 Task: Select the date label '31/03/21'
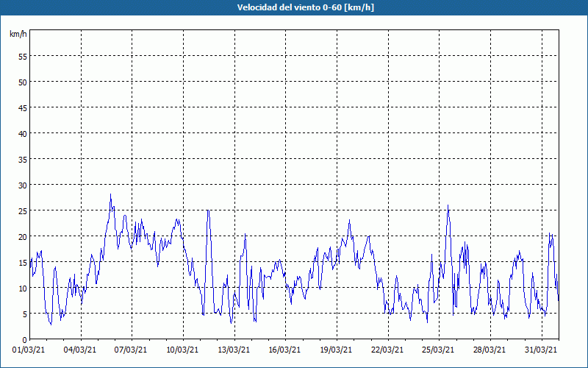click(541, 350)
